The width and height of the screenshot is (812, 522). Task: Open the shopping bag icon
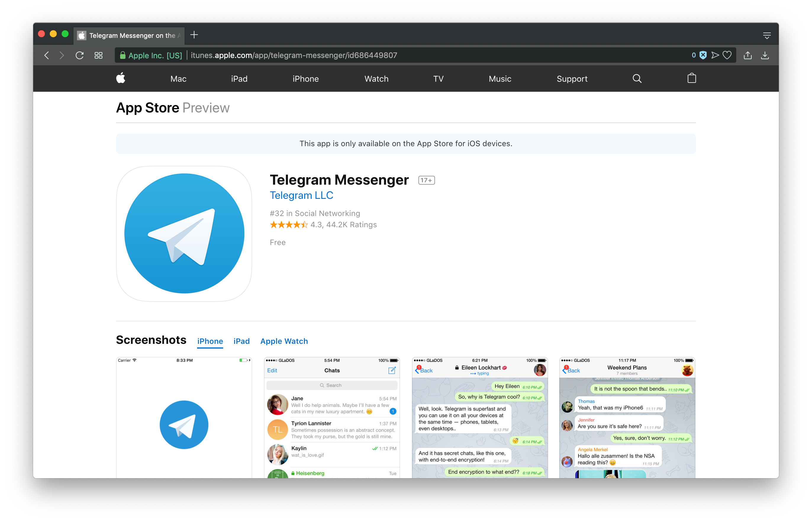click(692, 78)
